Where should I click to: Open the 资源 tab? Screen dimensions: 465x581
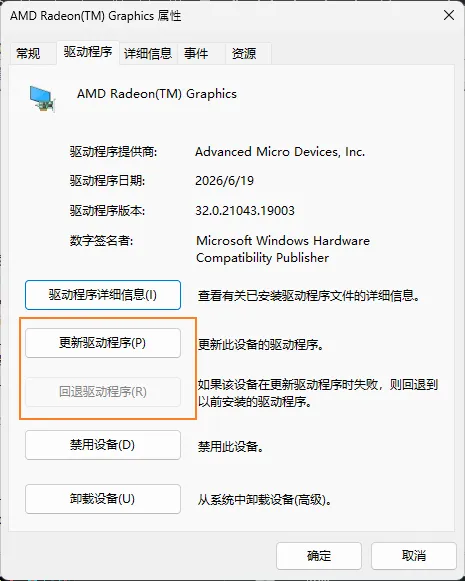coord(244,54)
